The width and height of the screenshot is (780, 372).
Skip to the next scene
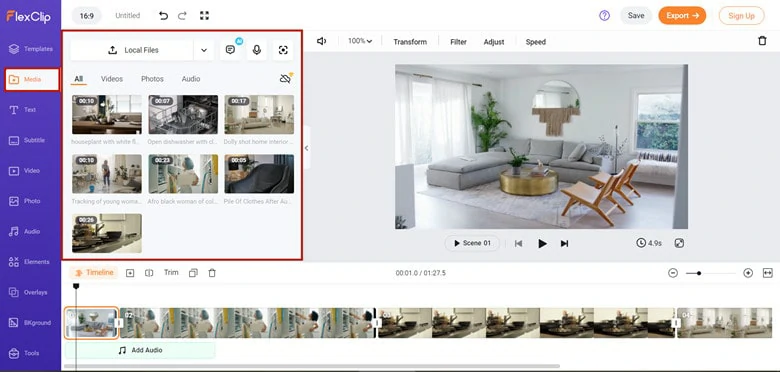tap(564, 243)
